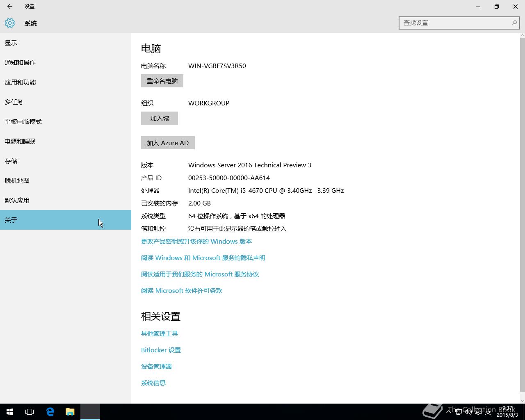Open the 默认应用 settings page

[66, 200]
